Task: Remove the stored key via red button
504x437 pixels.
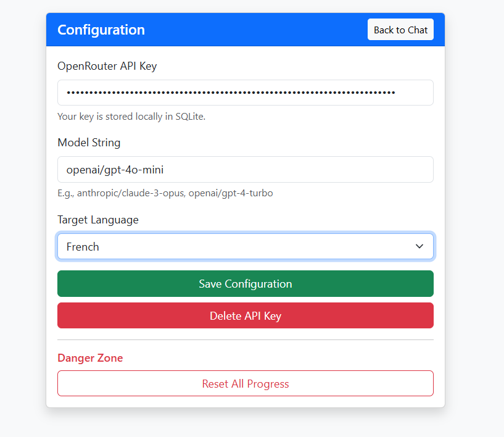Action: coord(245,315)
